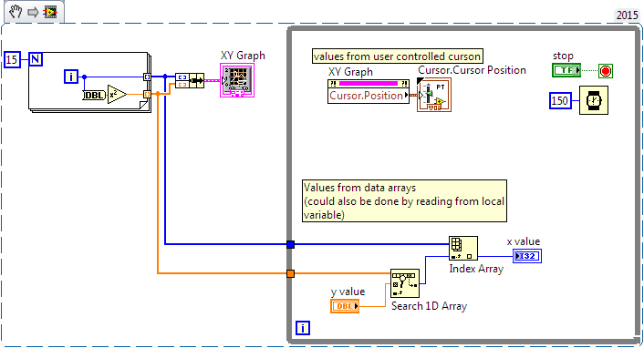The height and width of the screenshot is (348, 644).
Task: Select the To DBL conversion node
Action: (x=94, y=96)
